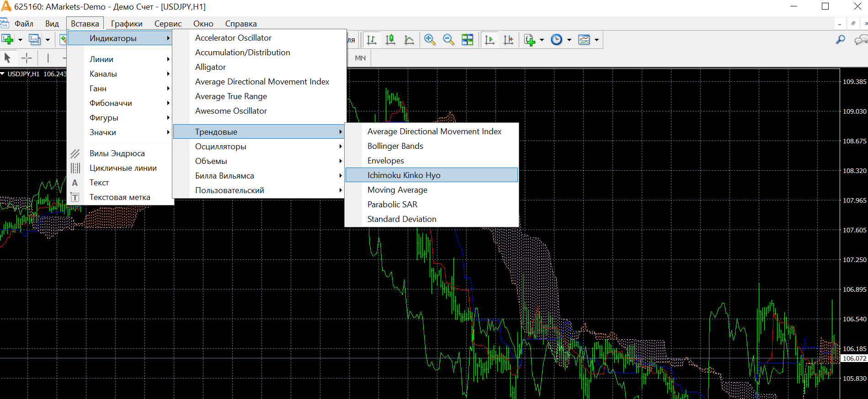Open the periodicity clock dropdown arrow
This screenshot has height=399, width=868.
click(x=569, y=40)
